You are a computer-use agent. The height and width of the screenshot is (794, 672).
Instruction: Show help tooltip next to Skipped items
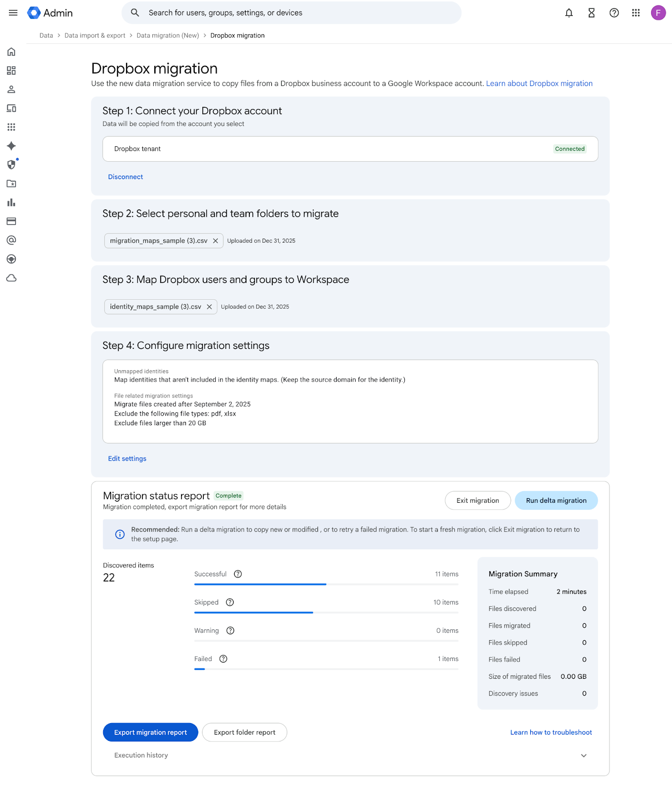(x=230, y=602)
